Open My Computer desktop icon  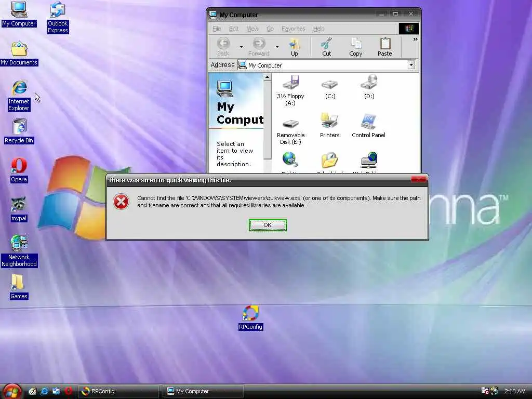(19, 14)
